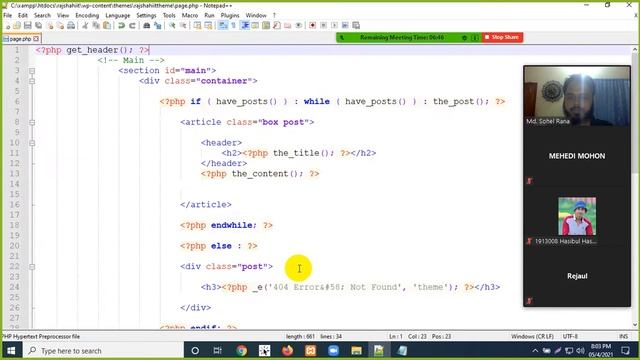This screenshot has height=360, width=640.
Task: Open the Encoding menu
Action: (87, 16)
